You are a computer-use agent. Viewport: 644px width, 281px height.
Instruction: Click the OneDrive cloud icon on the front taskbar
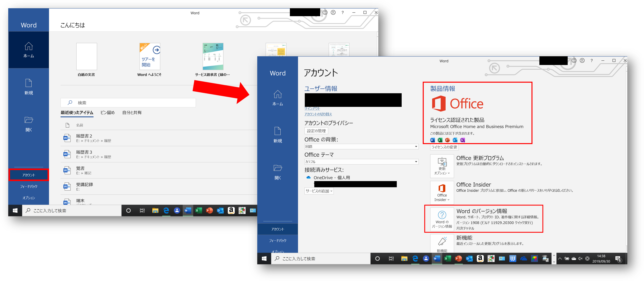(x=523, y=259)
